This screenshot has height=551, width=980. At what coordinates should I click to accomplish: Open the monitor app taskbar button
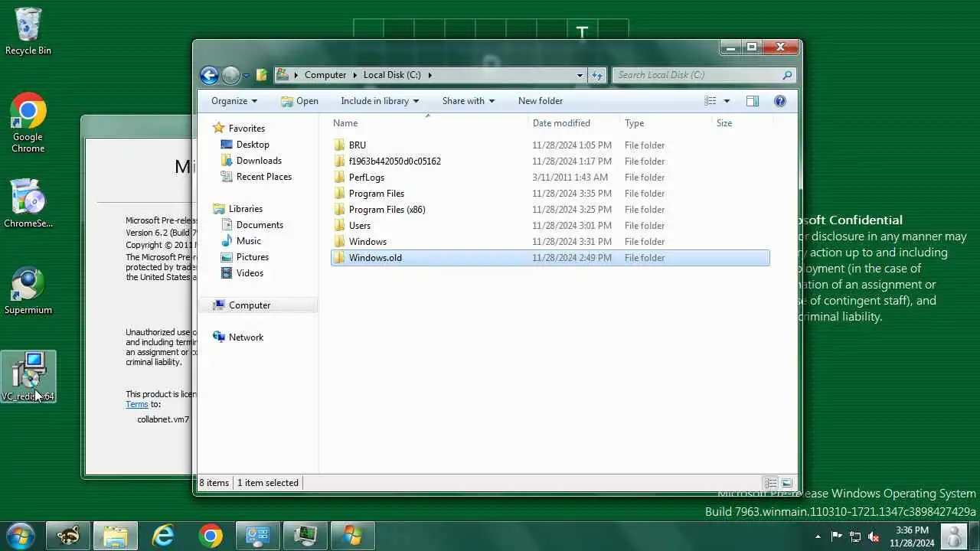tap(305, 536)
